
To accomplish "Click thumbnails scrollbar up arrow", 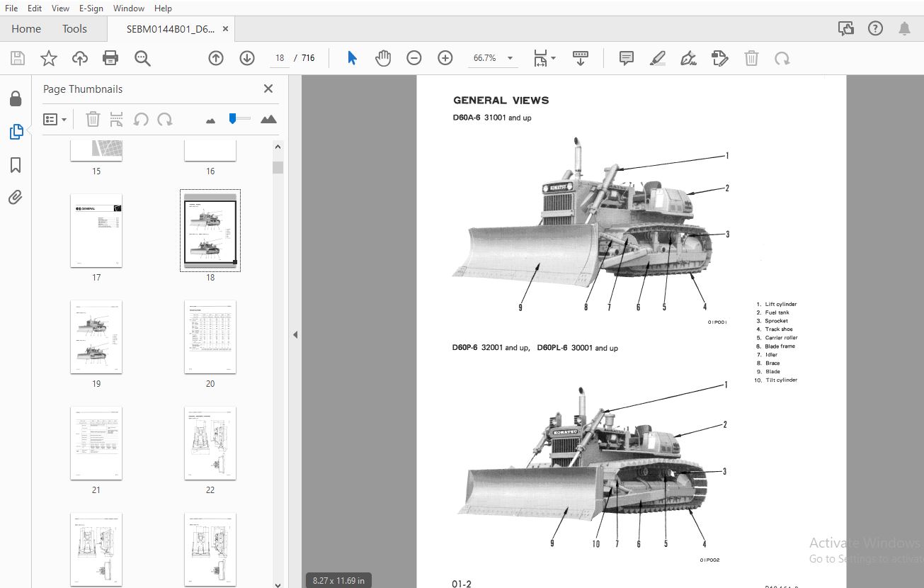I will click(278, 147).
